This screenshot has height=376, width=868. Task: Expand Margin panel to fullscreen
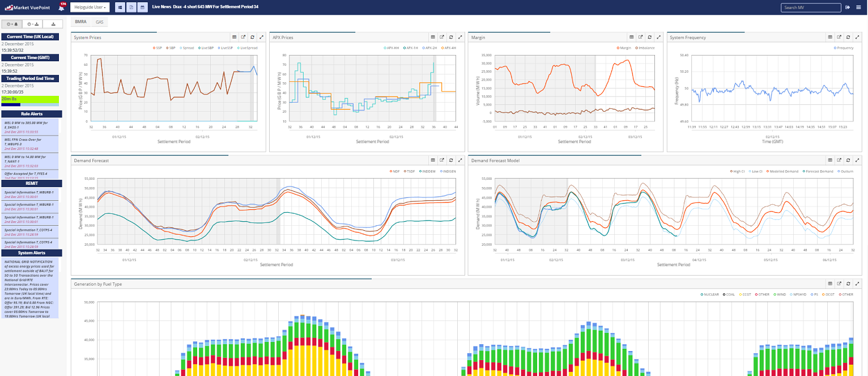tap(658, 37)
